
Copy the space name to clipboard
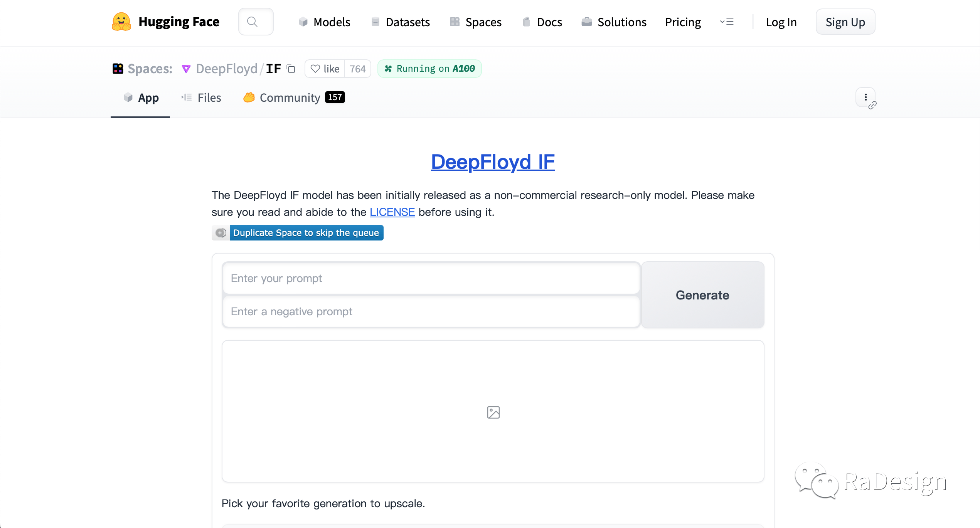291,69
